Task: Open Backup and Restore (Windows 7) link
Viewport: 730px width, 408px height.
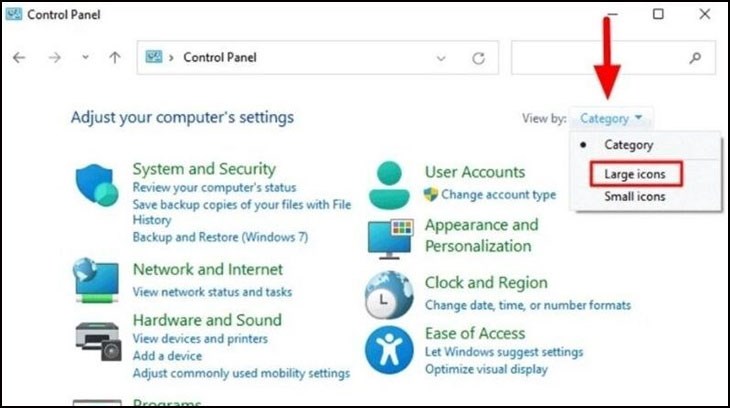Action: (x=220, y=237)
